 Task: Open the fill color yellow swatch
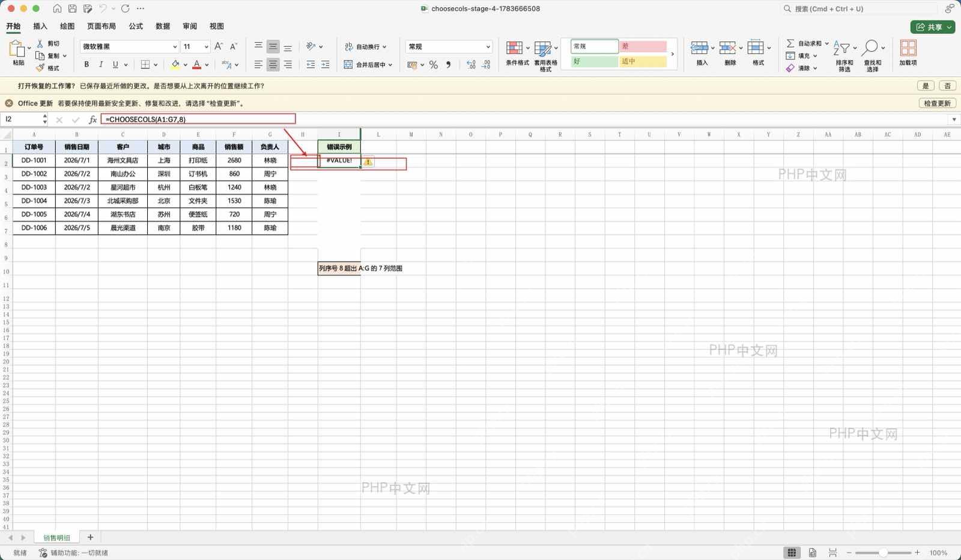coord(175,64)
